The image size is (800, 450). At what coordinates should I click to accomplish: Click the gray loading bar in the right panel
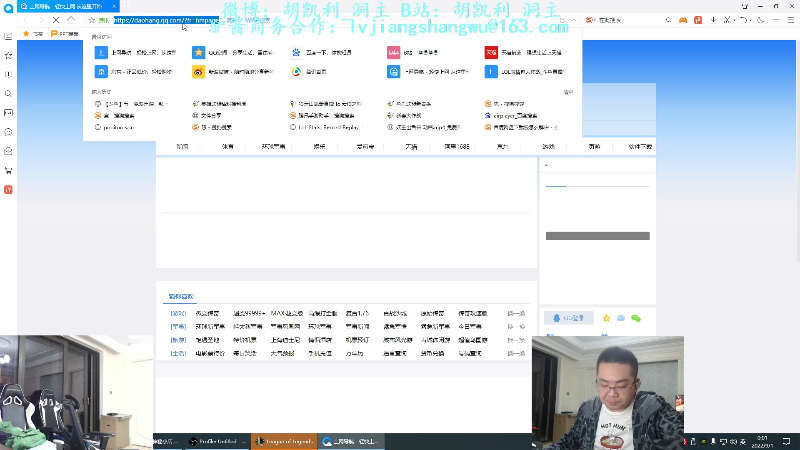[597, 236]
